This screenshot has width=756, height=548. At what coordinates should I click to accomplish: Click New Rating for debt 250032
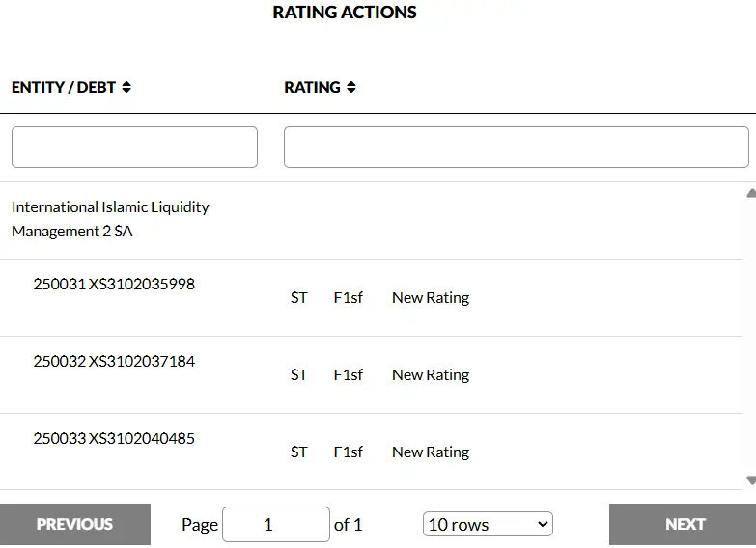click(431, 375)
